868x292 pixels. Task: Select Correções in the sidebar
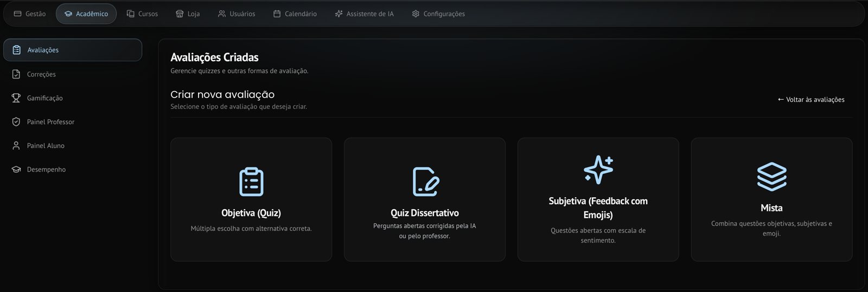(73, 74)
